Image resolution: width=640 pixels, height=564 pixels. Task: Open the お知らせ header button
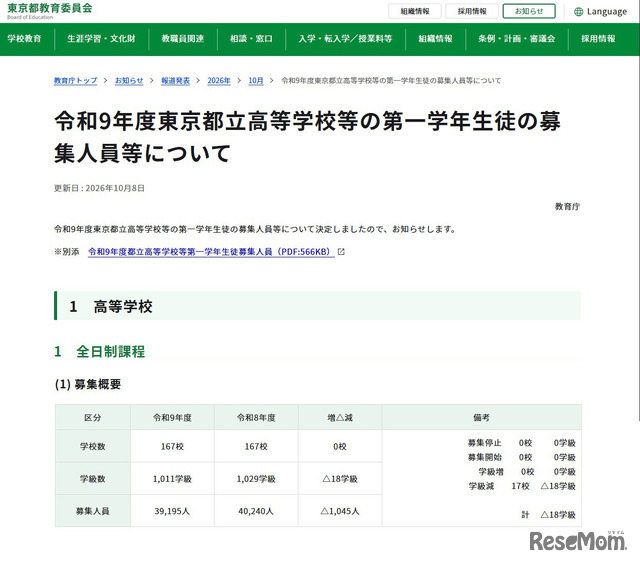(529, 11)
